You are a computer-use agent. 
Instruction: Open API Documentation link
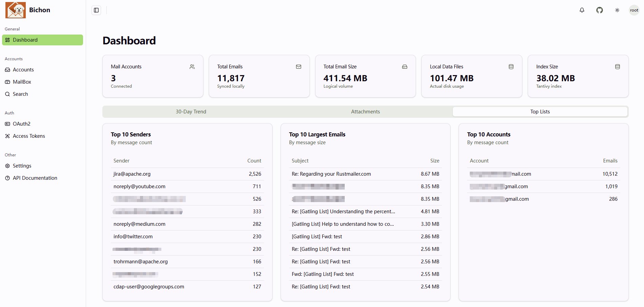tap(35, 178)
